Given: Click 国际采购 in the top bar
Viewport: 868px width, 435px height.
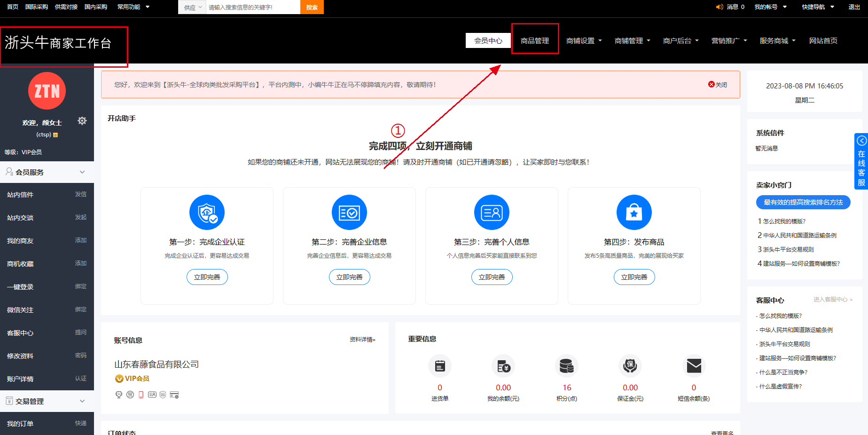Looking at the screenshot, I should click(x=37, y=7).
